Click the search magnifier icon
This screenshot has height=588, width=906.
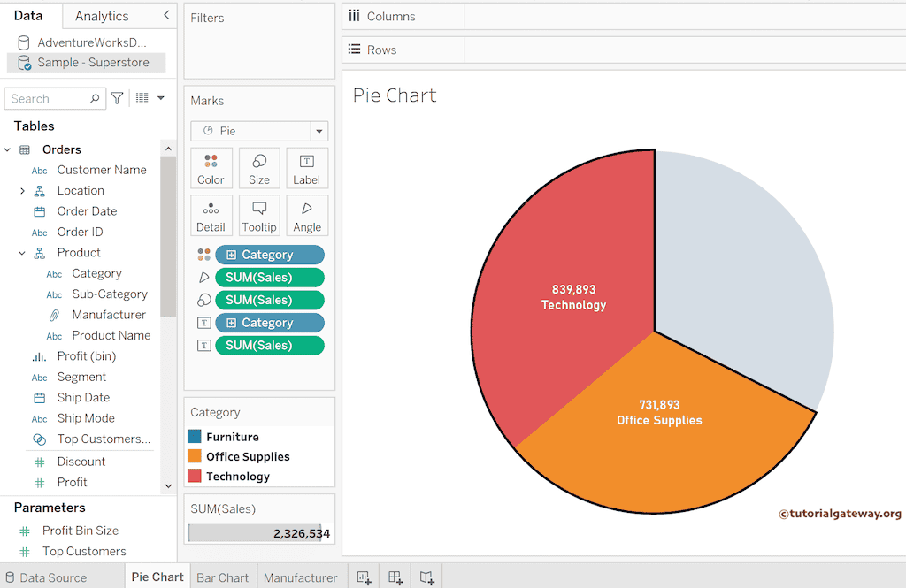click(95, 99)
